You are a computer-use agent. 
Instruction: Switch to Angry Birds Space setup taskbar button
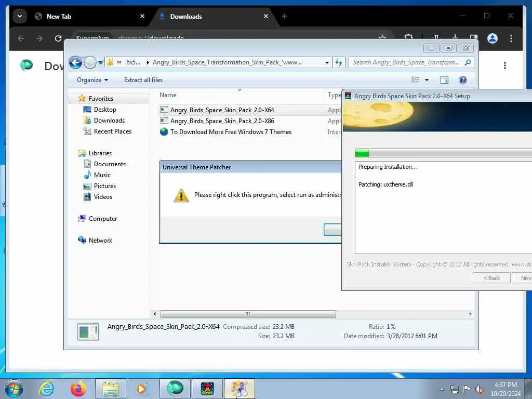click(207, 389)
